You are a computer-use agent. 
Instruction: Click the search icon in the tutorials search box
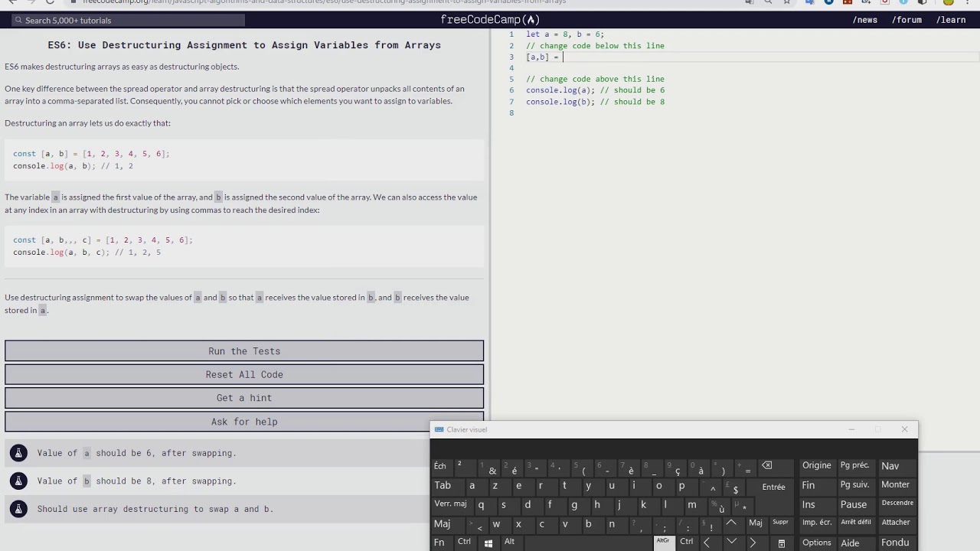18,21
